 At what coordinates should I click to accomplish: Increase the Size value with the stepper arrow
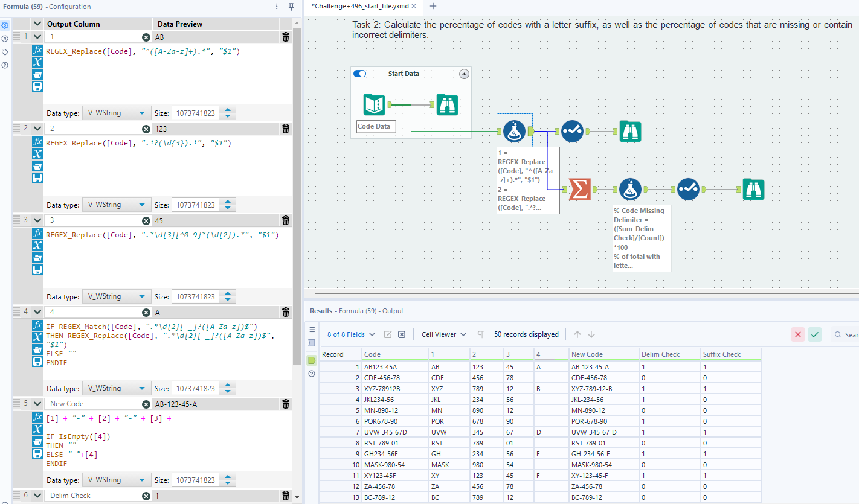click(228, 109)
